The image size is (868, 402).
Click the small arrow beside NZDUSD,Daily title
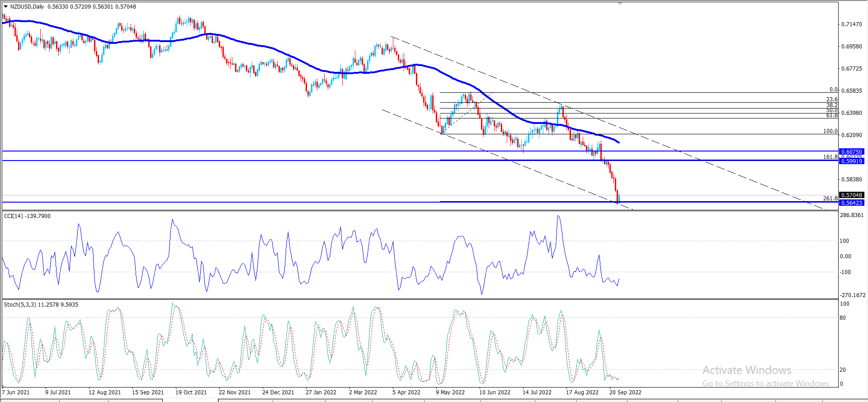tap(6, 7)
